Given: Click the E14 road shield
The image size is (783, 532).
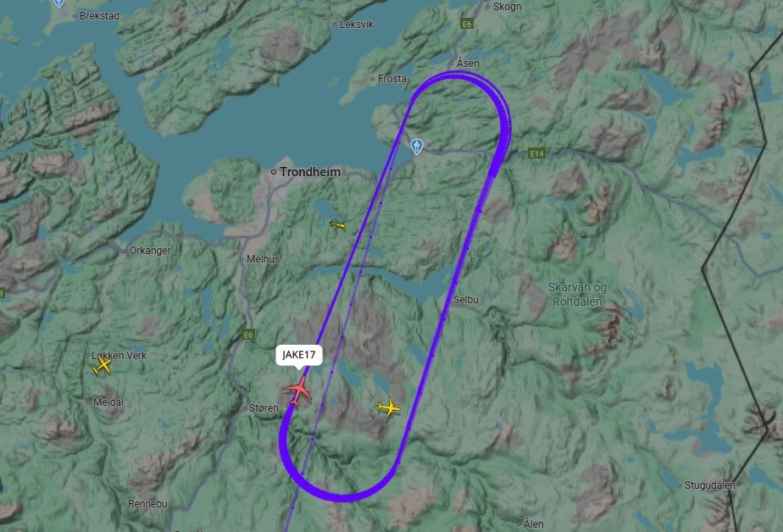Looking at the screenshot, I should coord(536,153).
